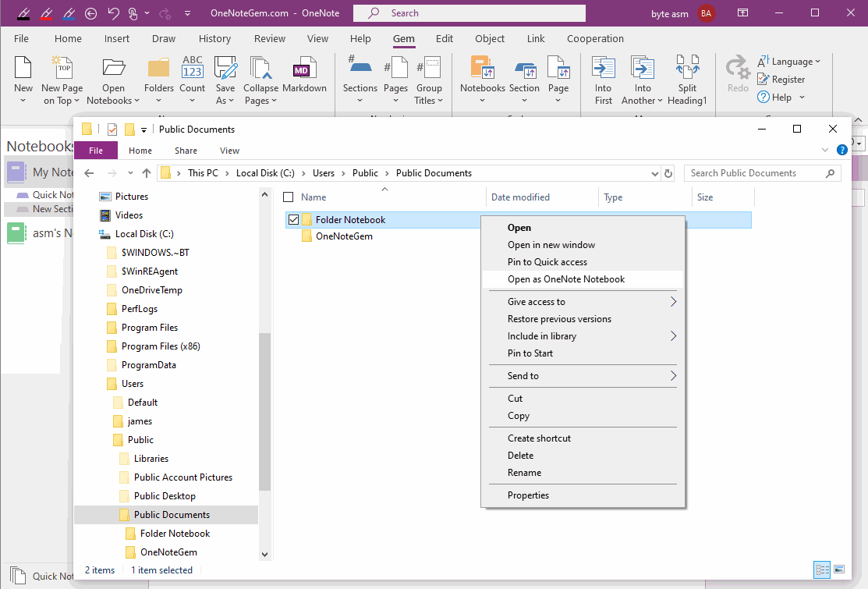
Task: Click the Section sort icon
Action: [x=524, y=69]
